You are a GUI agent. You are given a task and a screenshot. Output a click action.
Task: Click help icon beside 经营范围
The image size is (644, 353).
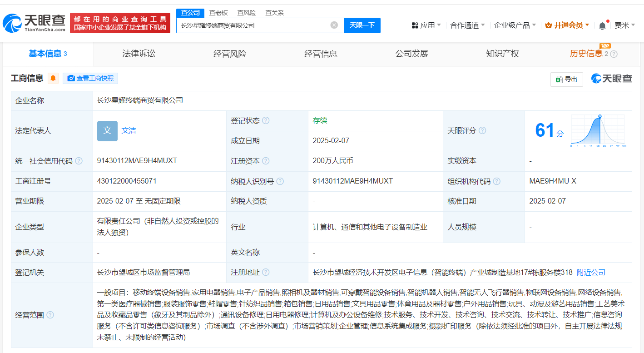(50, 315)
